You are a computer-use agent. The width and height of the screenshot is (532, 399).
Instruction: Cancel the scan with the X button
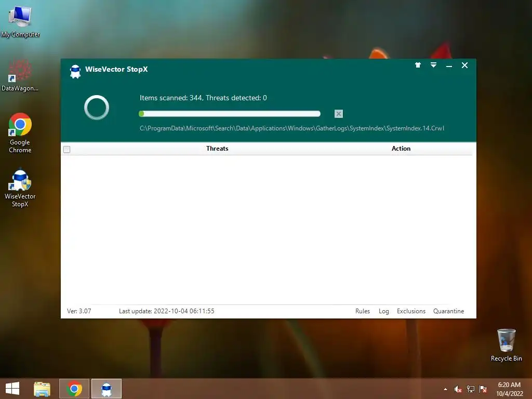(338, 114)
